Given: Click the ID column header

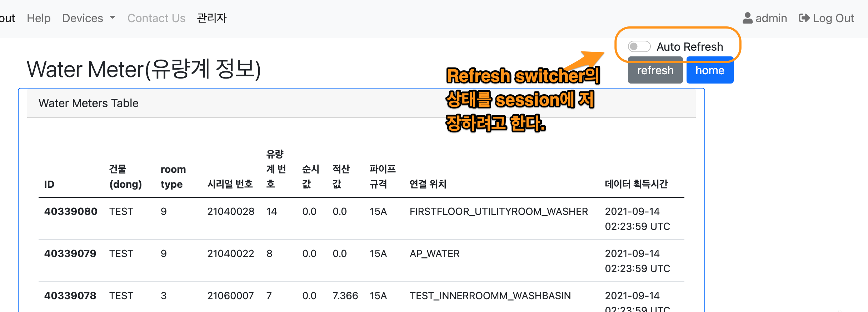Looking at the screenshot, I should pyautogui.click(x=49, y=184).
